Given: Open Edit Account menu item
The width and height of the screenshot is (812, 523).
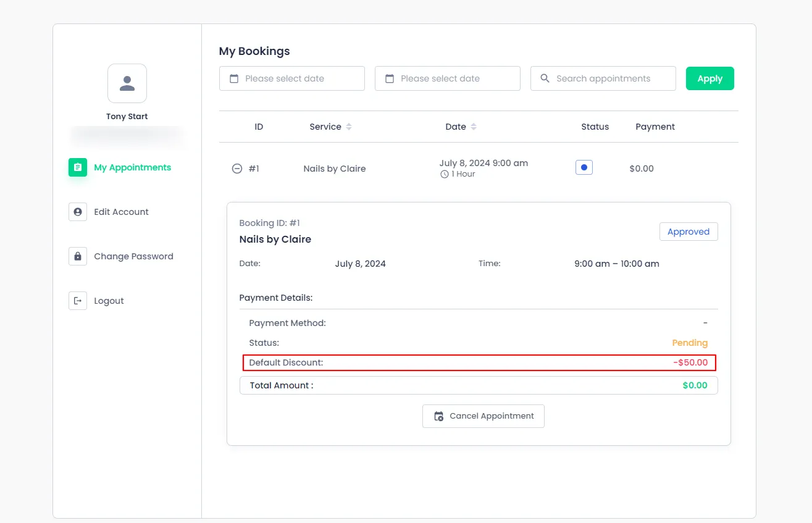Looking at the screenshot, I should (109, 212).
